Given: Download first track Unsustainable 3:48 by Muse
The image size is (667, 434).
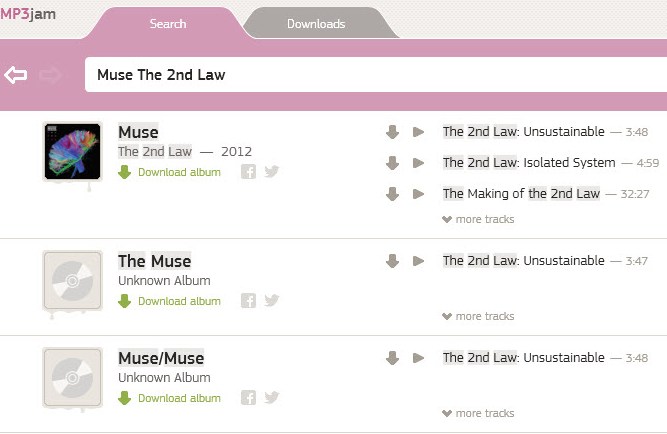Looking at the screenshot, I should click(x=392, y=132).
